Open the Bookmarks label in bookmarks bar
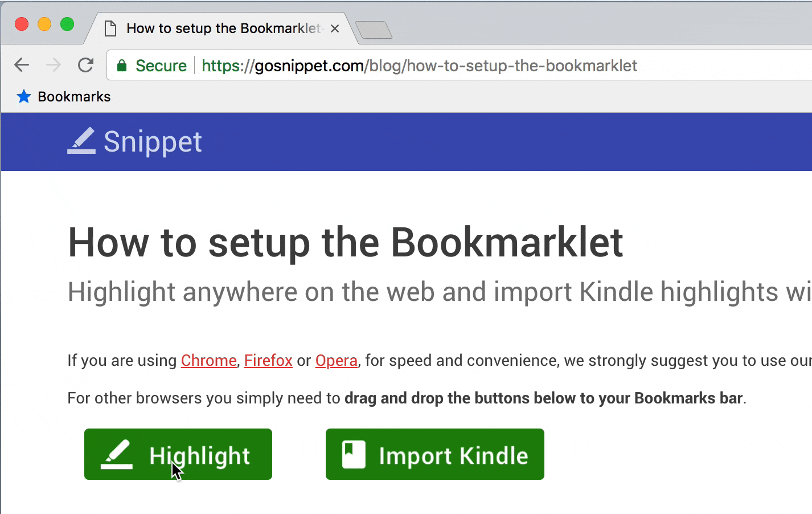The height and width of the screenshot is (514, 812). click(x=74, y=97)
